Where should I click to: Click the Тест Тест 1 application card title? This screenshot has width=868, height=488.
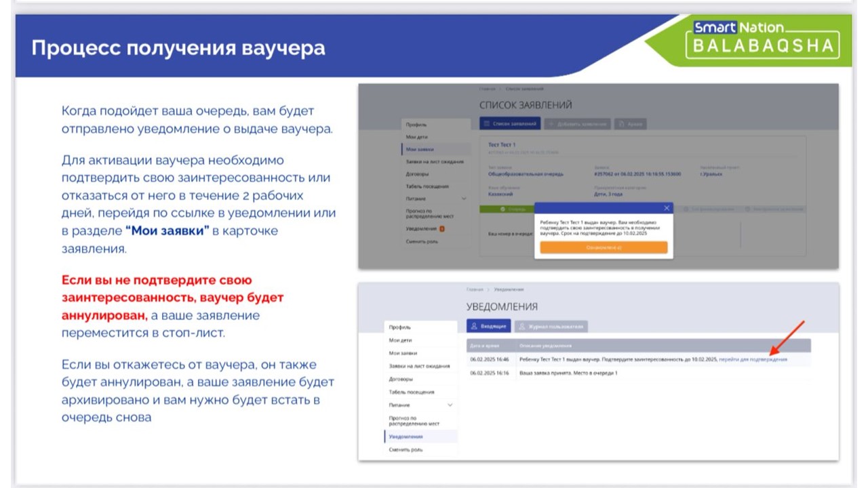502,145
